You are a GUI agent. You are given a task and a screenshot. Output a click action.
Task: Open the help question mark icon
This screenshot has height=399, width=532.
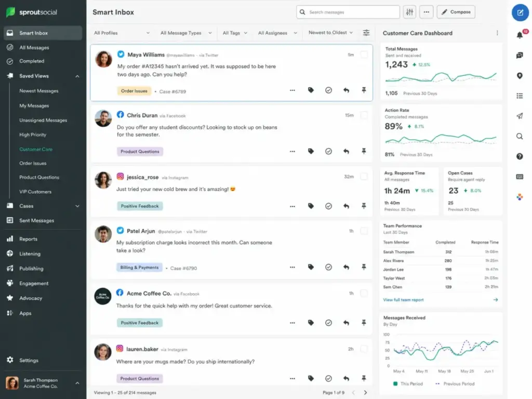click(x=520, y=156)
